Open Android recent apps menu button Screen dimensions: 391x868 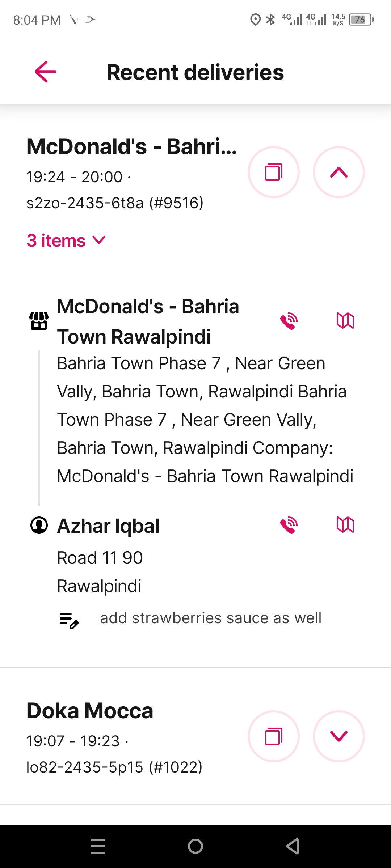pos(98,846)
